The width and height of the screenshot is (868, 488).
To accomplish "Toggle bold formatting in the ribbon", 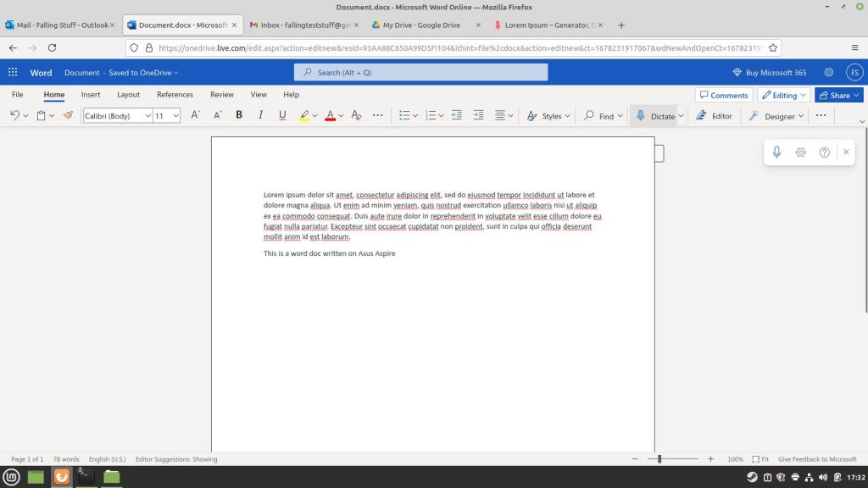I will 239,115.
